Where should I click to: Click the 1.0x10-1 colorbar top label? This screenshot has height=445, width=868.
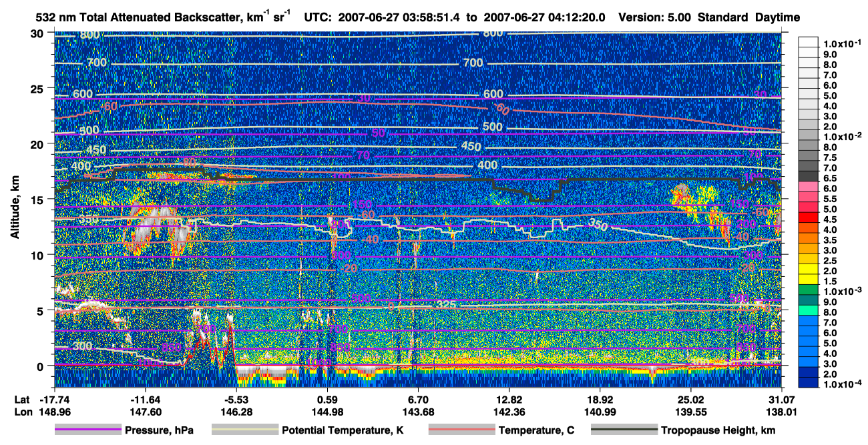[844, 43]
